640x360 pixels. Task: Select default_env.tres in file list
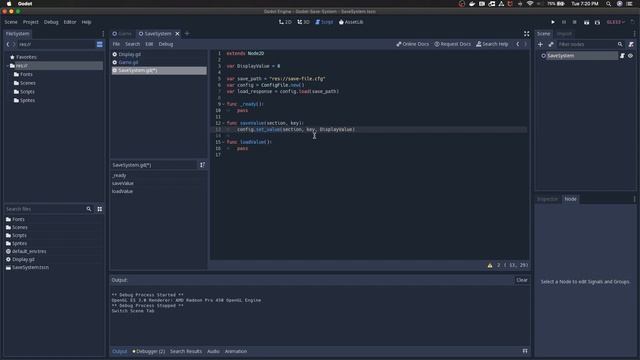point(29,251)
